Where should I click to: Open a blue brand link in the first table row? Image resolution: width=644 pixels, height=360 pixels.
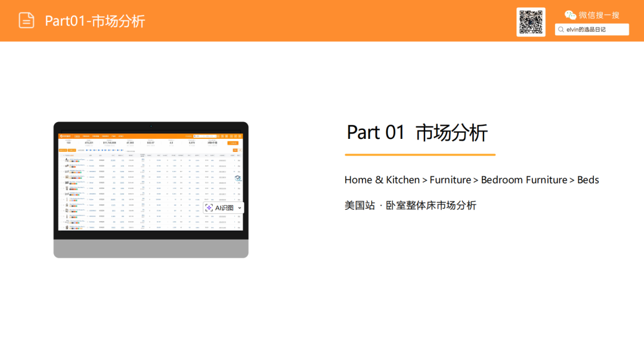pos(91,160)
